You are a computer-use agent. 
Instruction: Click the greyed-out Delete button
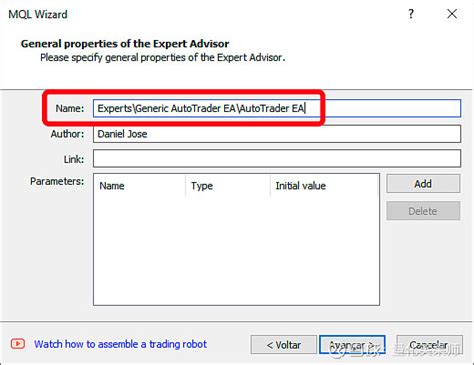point(423,211)
